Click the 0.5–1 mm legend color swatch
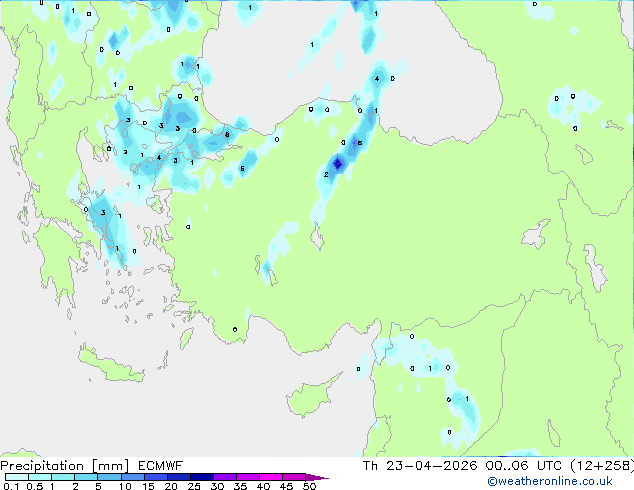Image resolution: width=634 pixels, height=490 pixels. pos(40,477)
